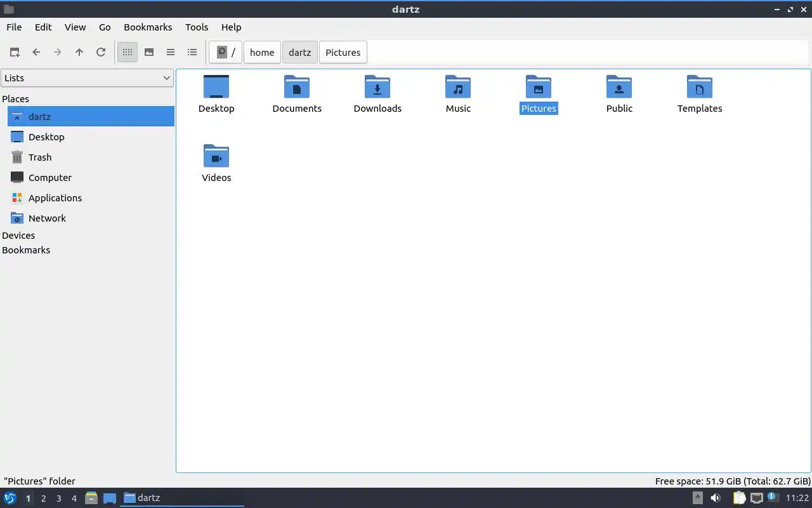Open the Bookmarks menu
The height and width of the screenshot is (508, 812).
[148, 27]
